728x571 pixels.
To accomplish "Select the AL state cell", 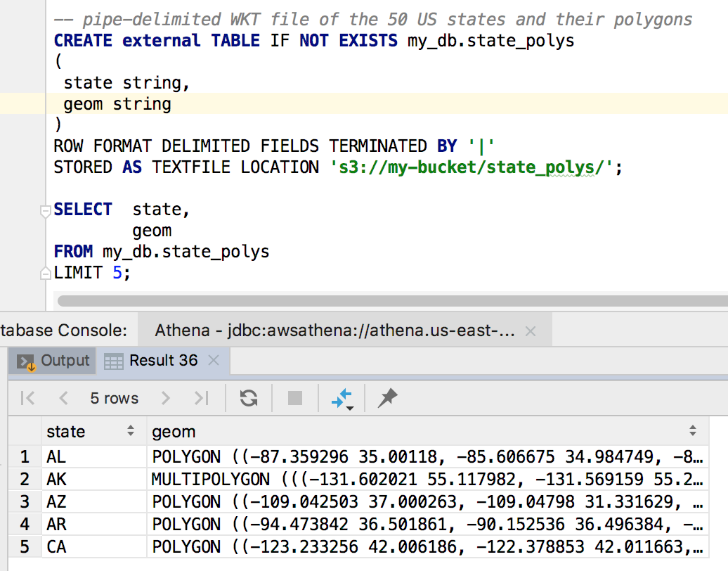I will coord(94,456).
